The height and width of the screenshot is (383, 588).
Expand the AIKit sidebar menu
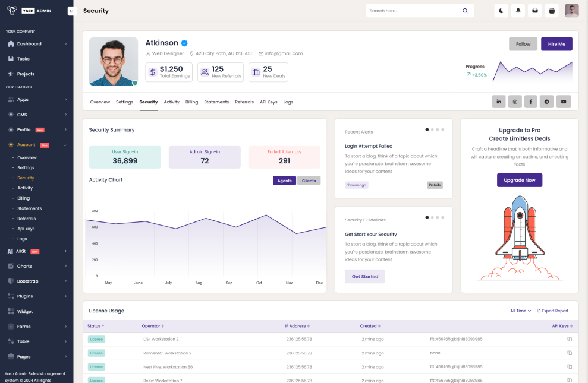[x=37, y=251]
